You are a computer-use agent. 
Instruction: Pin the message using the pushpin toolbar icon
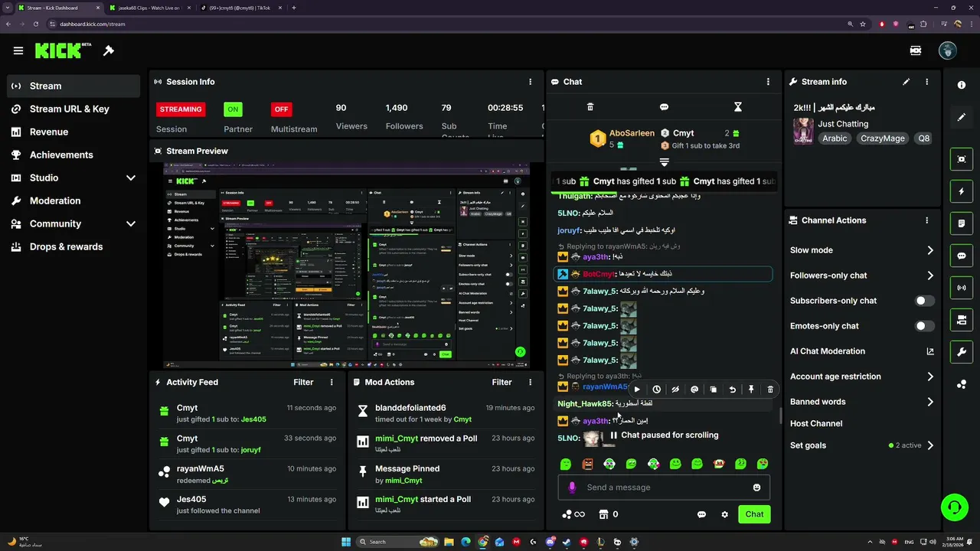pos(751,390)
